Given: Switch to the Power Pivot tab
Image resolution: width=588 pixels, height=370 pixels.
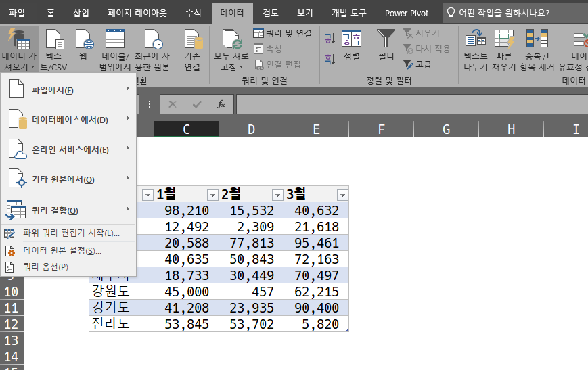Looking at the screenshot, I should [x=407, y=13].
